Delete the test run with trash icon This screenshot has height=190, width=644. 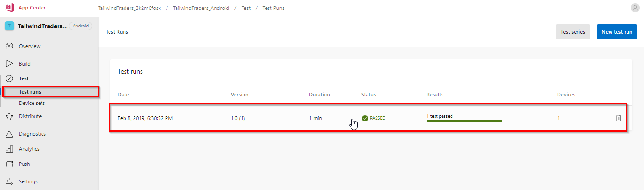coord(619,118)
